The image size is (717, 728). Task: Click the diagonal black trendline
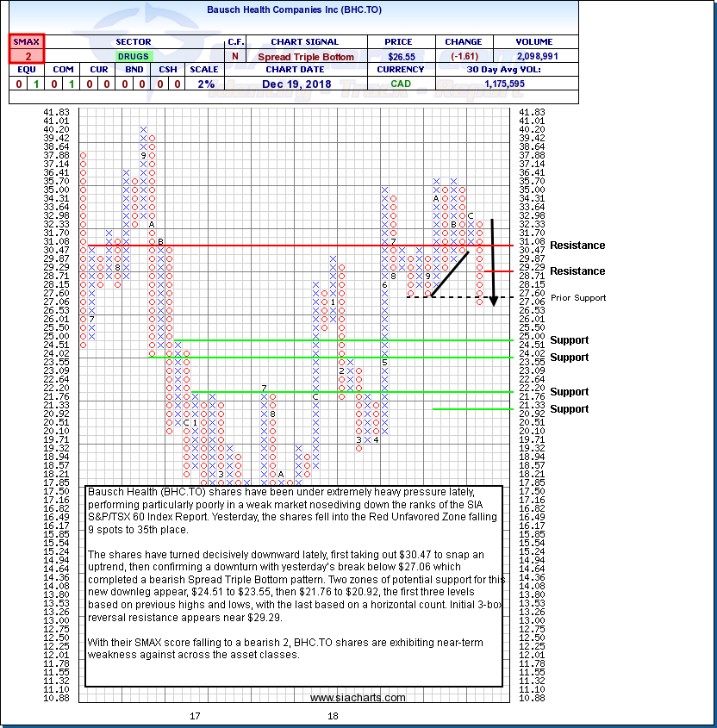click(x=450, y=274)
